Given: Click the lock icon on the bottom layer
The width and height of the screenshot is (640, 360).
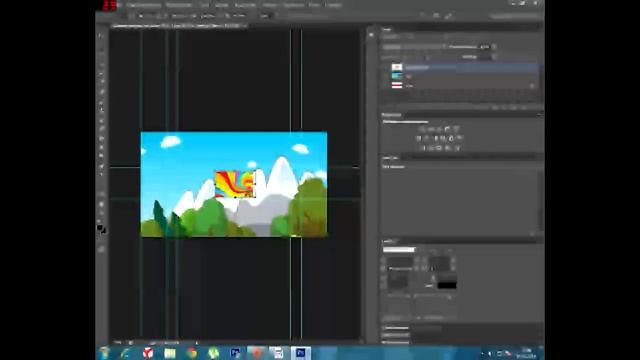Looking at the screenshot, I should pos(531,86).
